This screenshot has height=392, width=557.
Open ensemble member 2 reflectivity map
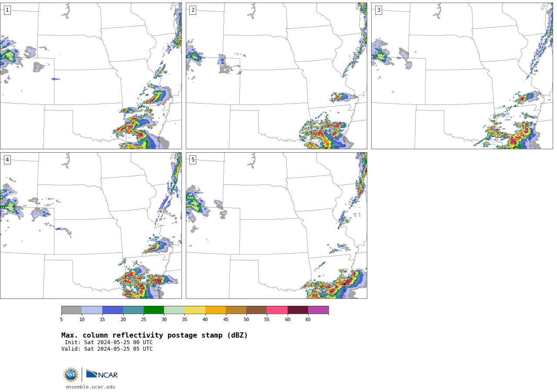point(276,76)
